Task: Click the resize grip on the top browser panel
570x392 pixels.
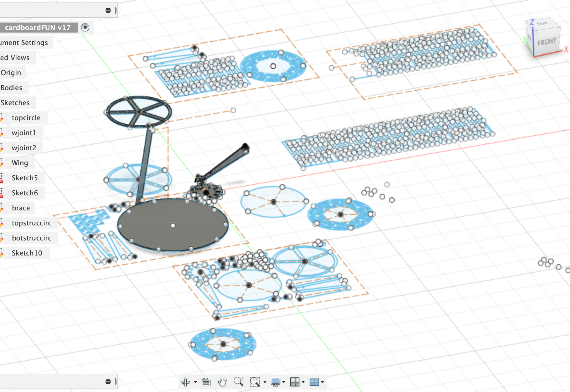Action: click(116, 10)
